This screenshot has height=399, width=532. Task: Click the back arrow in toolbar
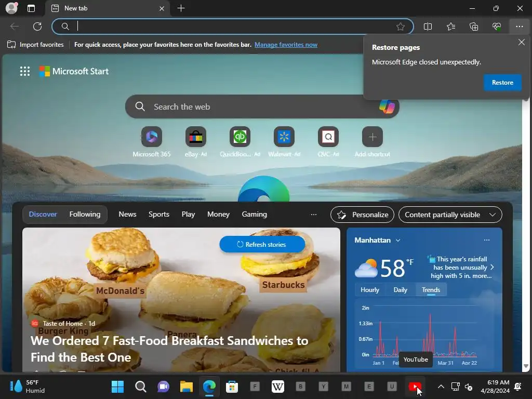click(x=14, y=26)
